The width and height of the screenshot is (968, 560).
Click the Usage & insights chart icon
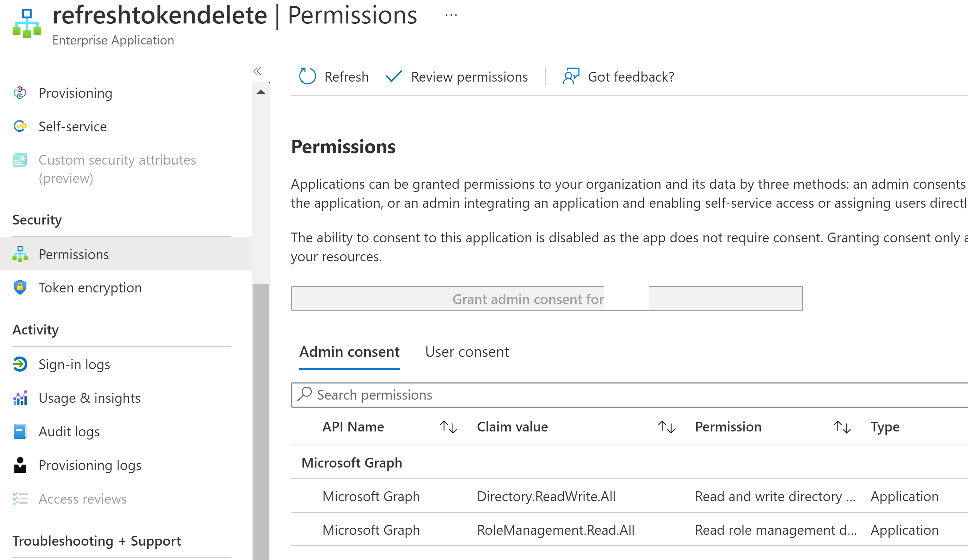[x=20, y=398]
